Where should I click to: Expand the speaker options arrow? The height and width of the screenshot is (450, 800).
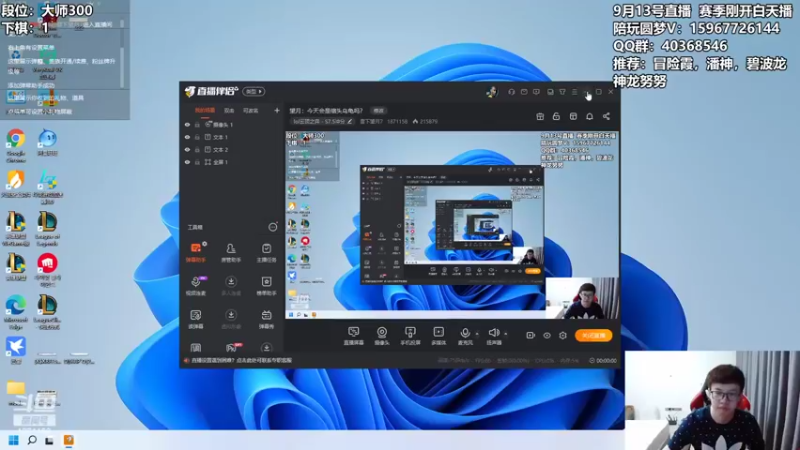(x=506, y=334)
